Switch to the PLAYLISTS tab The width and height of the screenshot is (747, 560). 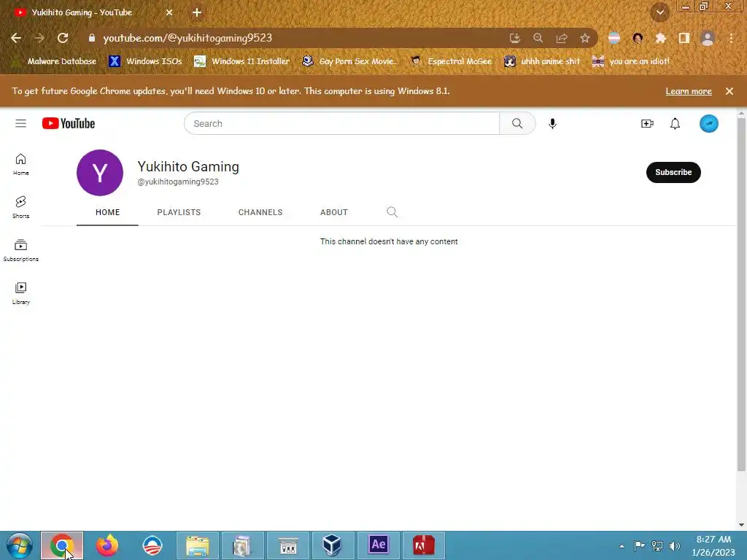pos(179,212)
